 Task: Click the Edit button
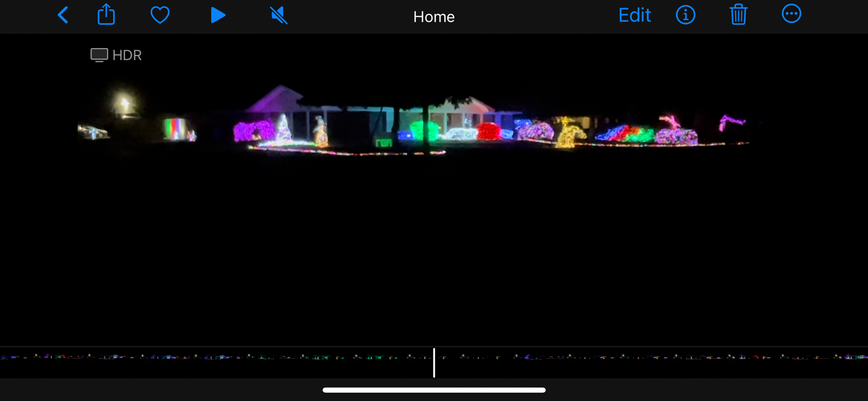point(635,15)
